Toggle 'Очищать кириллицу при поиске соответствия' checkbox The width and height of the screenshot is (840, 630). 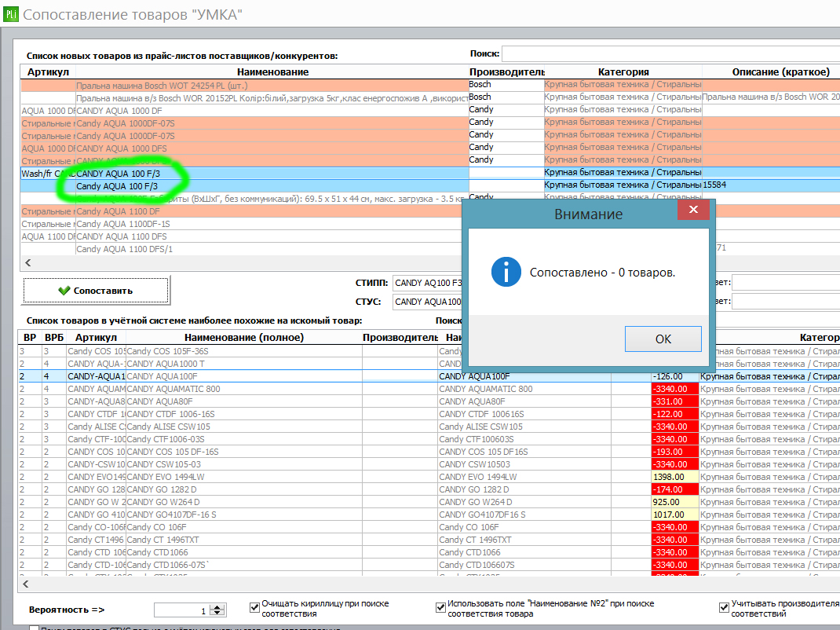click(x=255, y=607)
